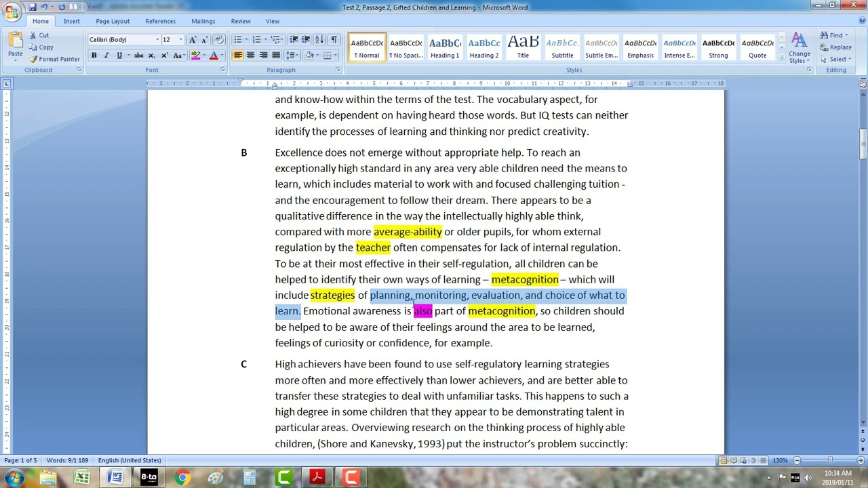Toggle Strikethrough formatting
The image size is (868, 488).
coord(138,56)
